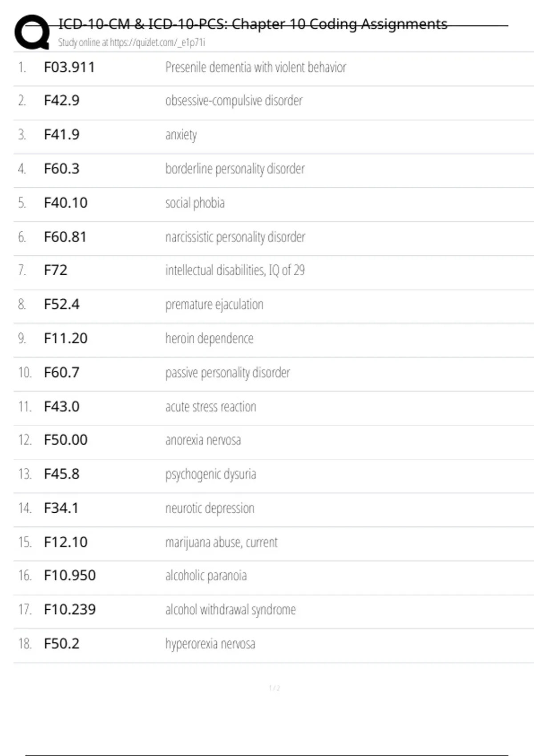This screenshot has width=534, height=756.
Task: Select code F40.10
Action: tap(66, 203)
